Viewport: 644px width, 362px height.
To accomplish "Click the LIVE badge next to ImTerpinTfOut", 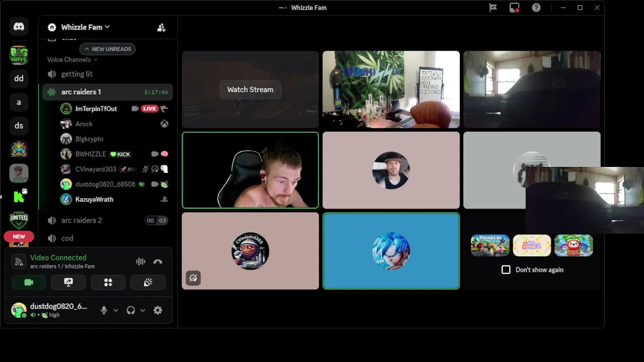I will click(x=149, y=109).
